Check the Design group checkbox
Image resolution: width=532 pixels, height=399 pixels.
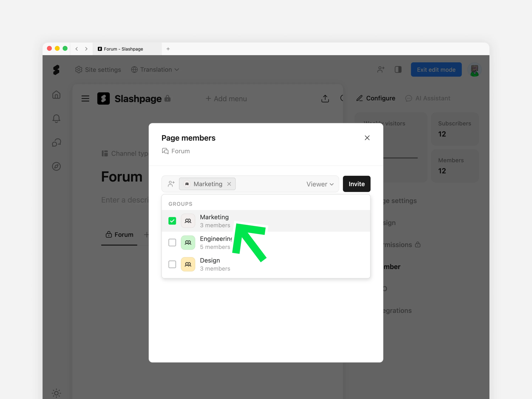[x=172, y=264]
